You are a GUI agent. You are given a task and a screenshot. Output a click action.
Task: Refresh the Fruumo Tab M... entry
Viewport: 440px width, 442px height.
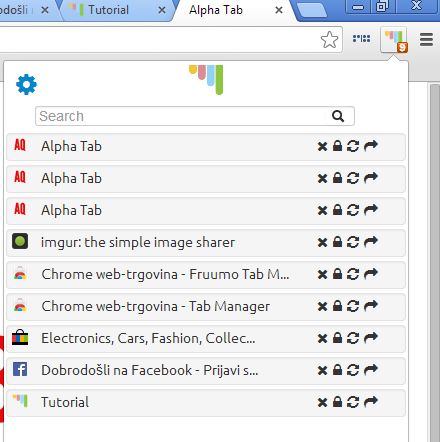click(x=353, y=274)
